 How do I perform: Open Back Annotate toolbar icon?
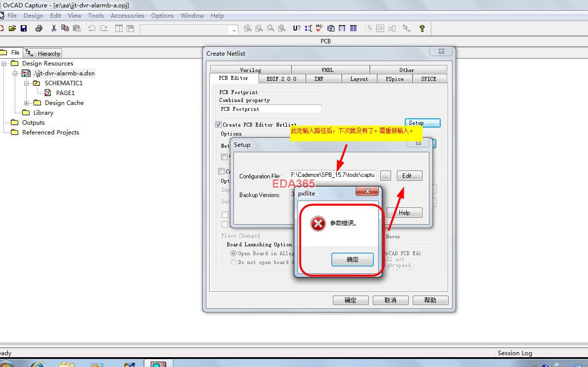click(308, 28)
